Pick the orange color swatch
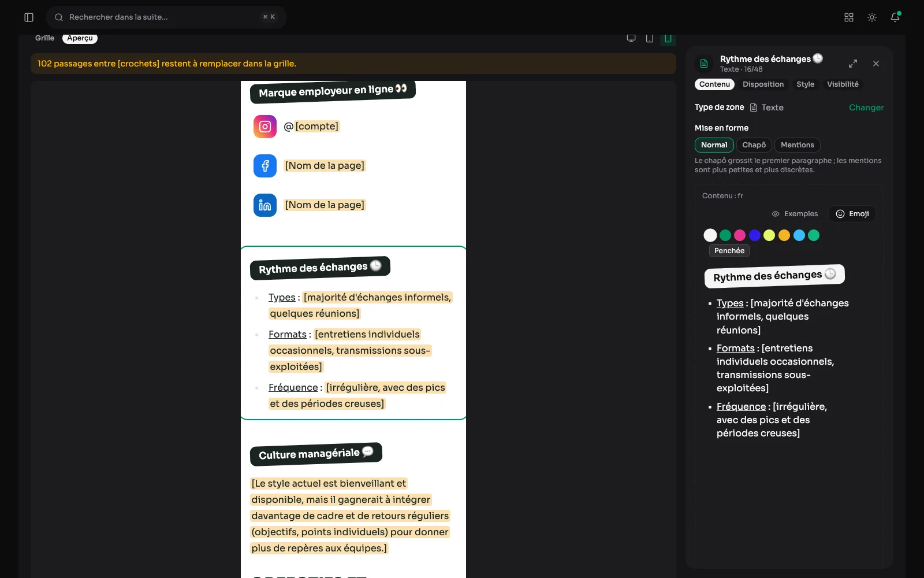 click(784, 235)
